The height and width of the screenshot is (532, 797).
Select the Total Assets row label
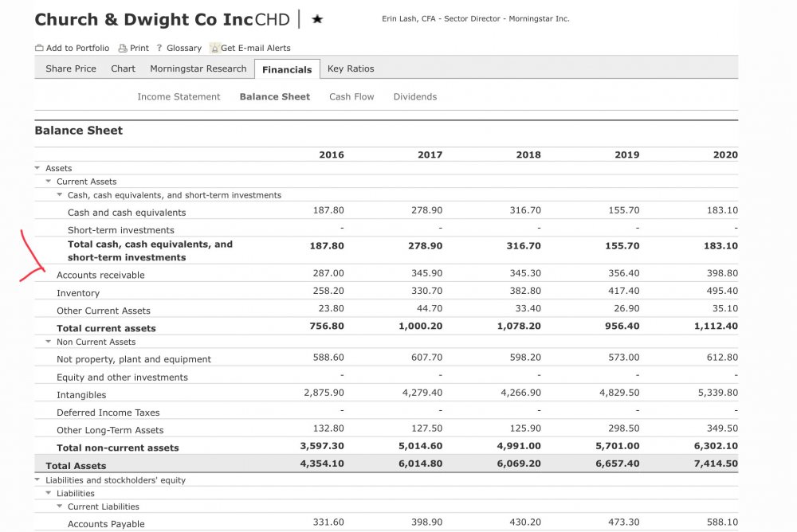pyautogui.click(x=76, y=466)
